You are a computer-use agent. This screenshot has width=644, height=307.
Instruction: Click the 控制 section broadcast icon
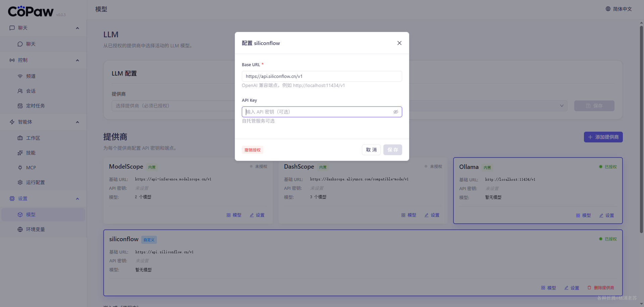tap(12, 60)
